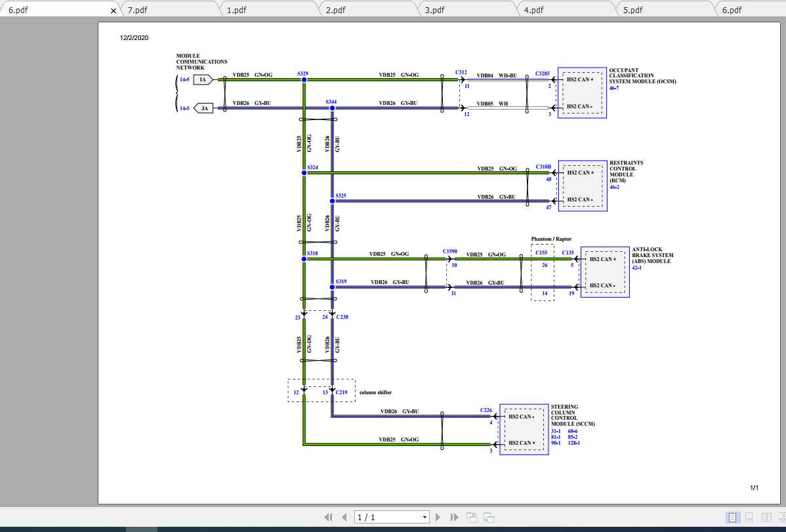Follow the 42-1 ABS module link
This screenshot has width=786, height=532.
636,268
